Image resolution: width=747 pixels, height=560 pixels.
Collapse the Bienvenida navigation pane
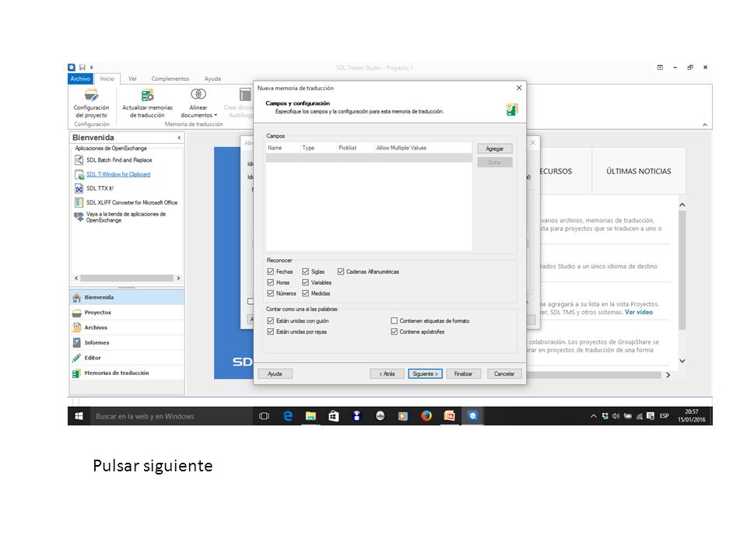pos(179,138)
